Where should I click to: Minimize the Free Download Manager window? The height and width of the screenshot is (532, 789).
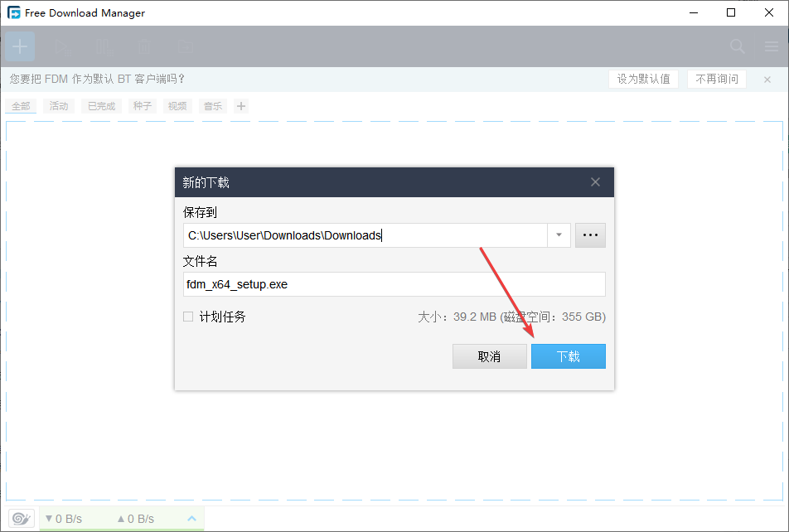[x=694, y=12]
